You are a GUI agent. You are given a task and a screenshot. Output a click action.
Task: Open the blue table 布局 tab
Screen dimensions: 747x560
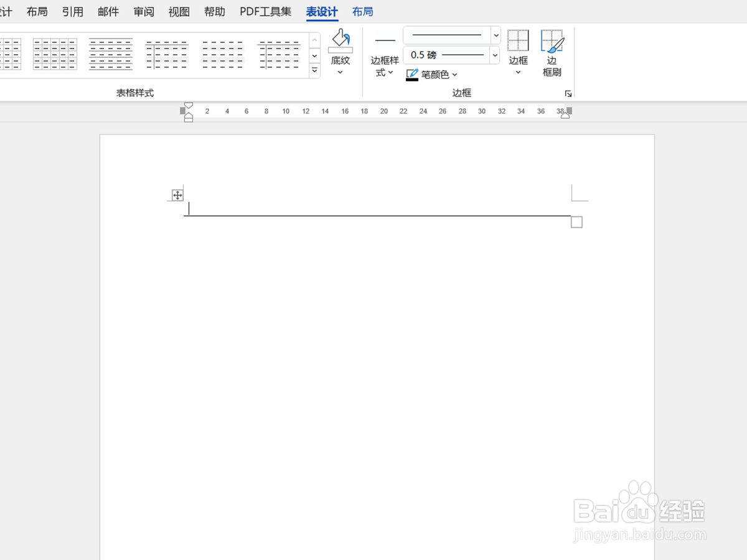(x=363, y=12)
